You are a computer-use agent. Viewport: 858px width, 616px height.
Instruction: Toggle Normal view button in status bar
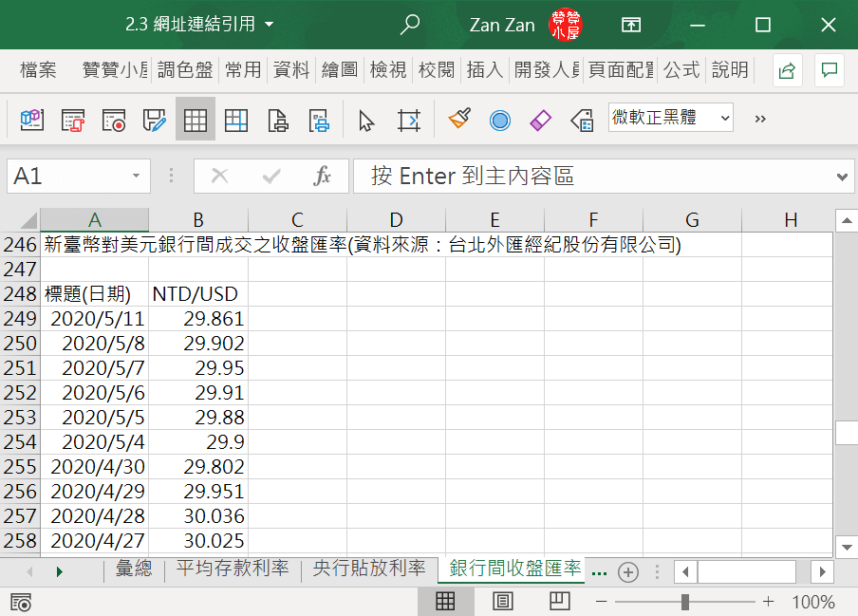click(445, 601)
